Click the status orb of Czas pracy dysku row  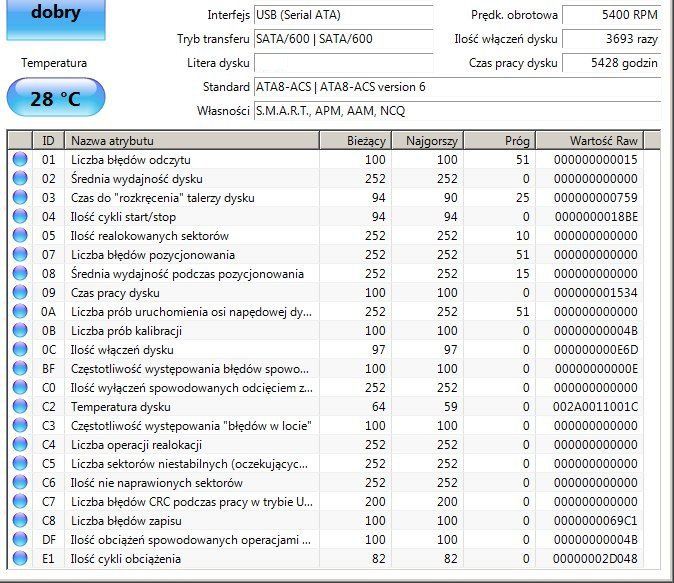[20, 292]
